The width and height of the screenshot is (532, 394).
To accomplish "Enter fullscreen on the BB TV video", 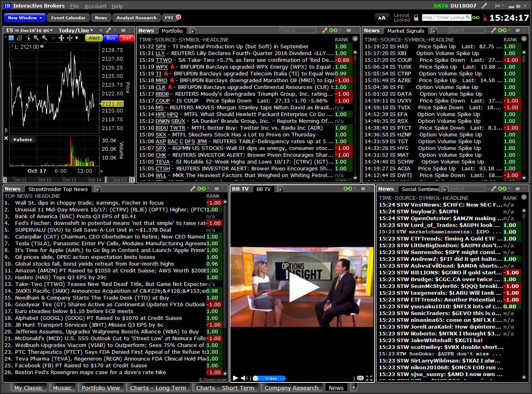I will pos(369,378).
